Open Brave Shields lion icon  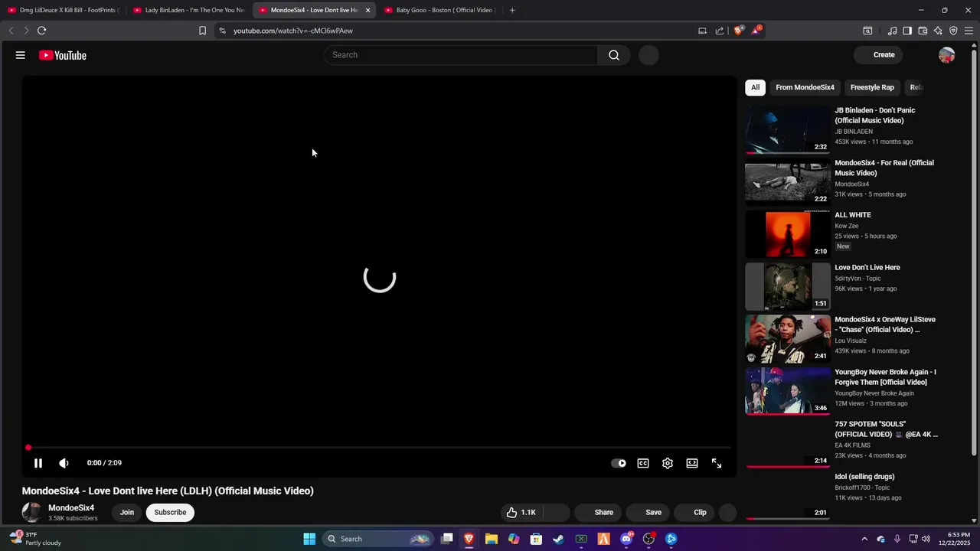(740, 31)
